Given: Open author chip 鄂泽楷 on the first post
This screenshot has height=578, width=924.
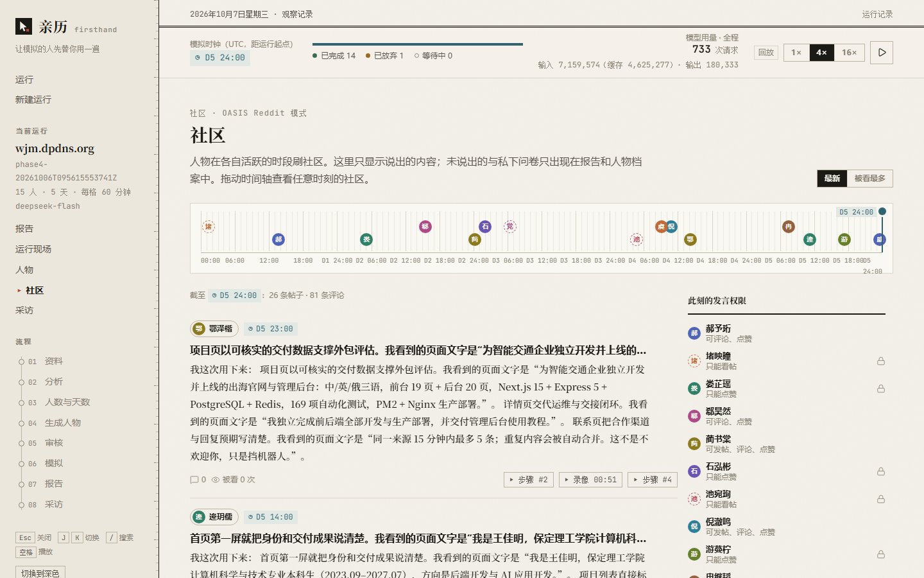Looking at the screenshot, I should pyautogui.click(x=214, y=329).
